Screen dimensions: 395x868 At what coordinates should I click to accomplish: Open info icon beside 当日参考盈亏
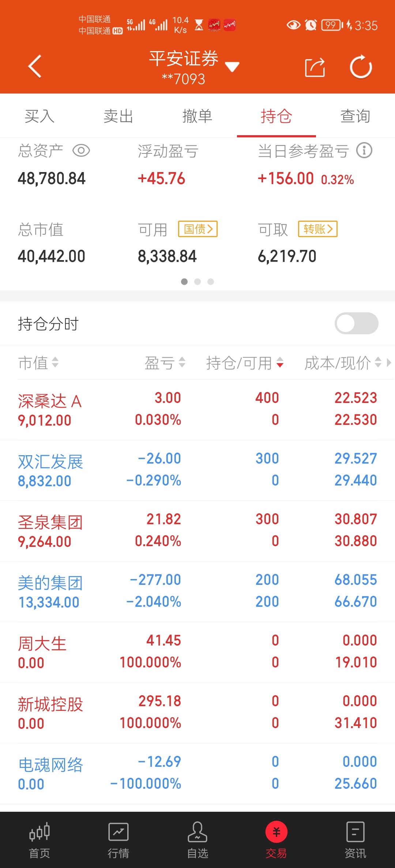tap(364, 151)
